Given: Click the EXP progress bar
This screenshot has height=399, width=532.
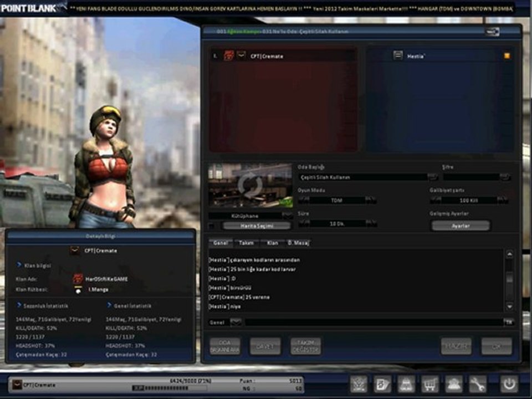Looking at the screenshot, I should [x=169, y=388].
